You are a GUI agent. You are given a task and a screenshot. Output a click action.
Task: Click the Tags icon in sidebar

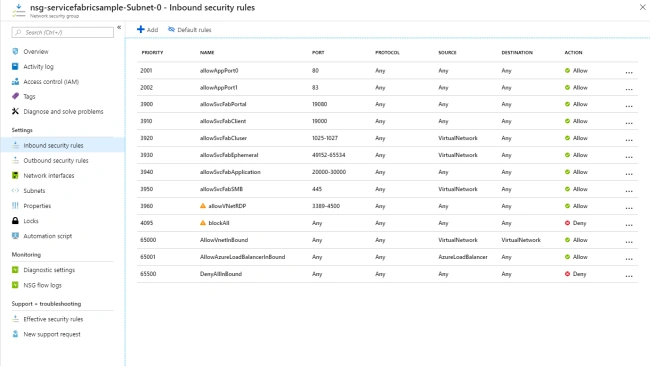(15, 96)
